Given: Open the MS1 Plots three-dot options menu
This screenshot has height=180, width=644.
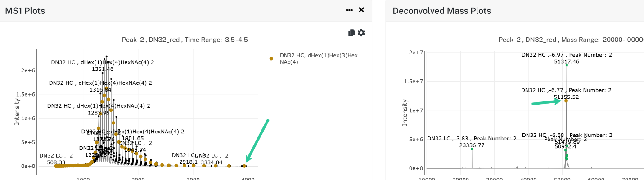Looking at the screenshot, I should [x=349, y=10].
